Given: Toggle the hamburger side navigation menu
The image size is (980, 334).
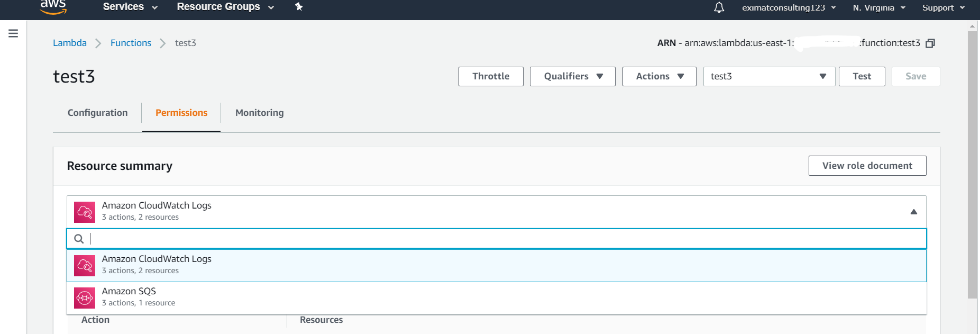Looking at the screenshot, I should tap(13, 33).
